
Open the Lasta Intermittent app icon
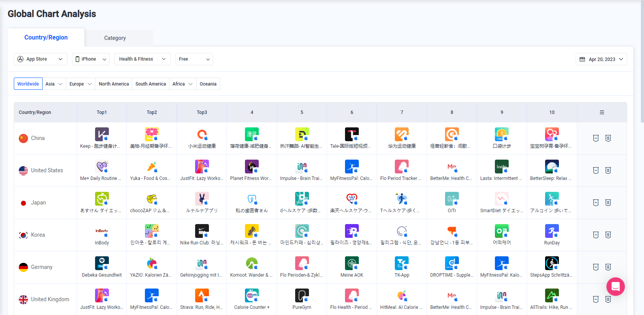coord(502,167)
